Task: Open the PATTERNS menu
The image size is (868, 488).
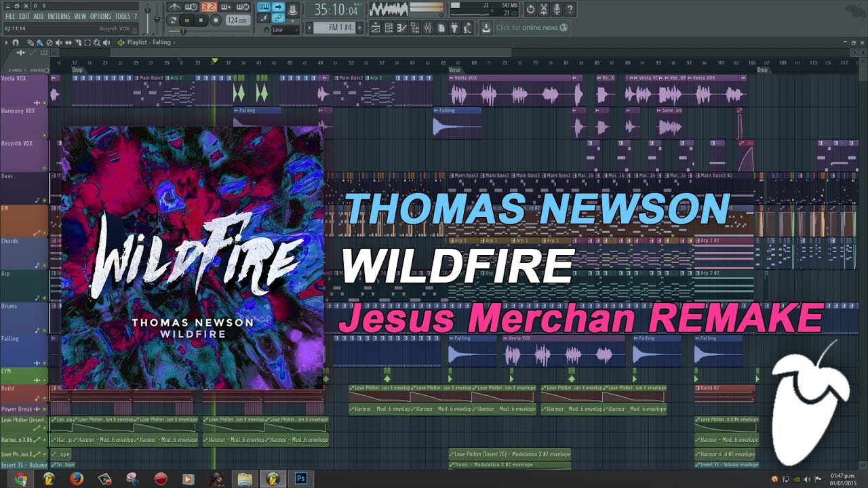Action: coord(59,16)
